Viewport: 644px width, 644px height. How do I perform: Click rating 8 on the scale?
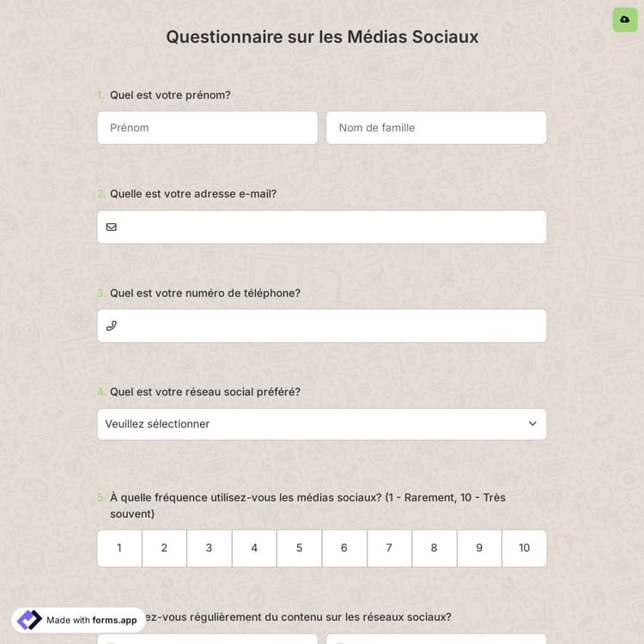tap(434, 548)
